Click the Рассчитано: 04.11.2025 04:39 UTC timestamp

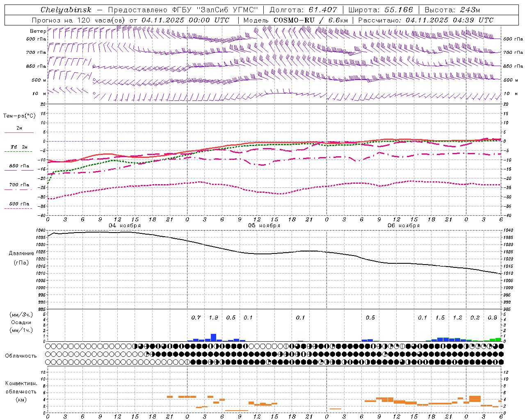pos(426,20)
